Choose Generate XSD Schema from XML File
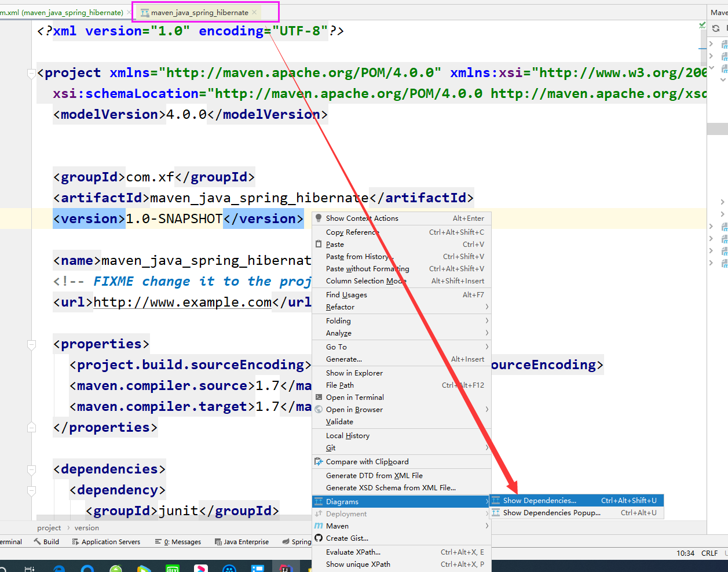Image resolution: width=728 pixels, height=572 pixels. click(401, 488)
